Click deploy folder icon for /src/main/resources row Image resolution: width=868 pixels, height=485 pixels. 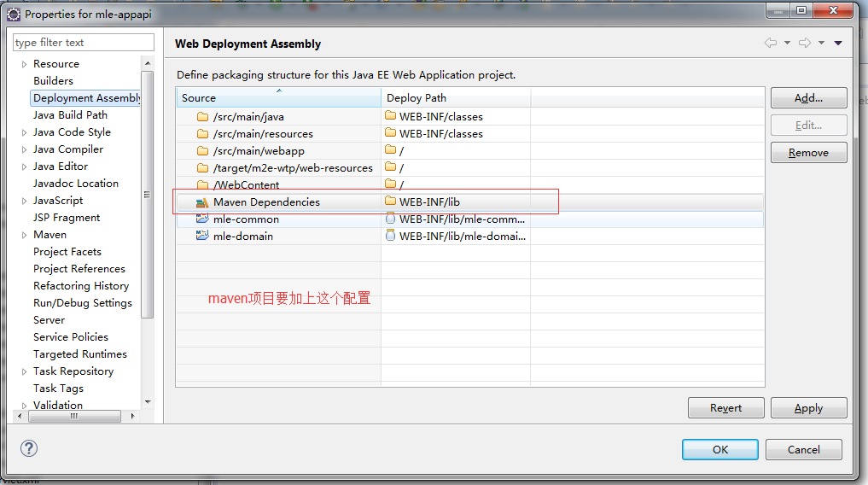391,133
